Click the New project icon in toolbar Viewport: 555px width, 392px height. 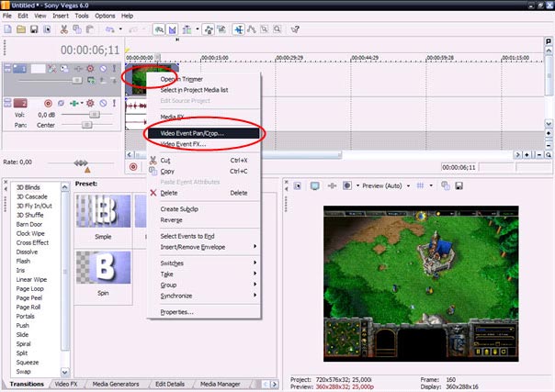tap(8, 29)
